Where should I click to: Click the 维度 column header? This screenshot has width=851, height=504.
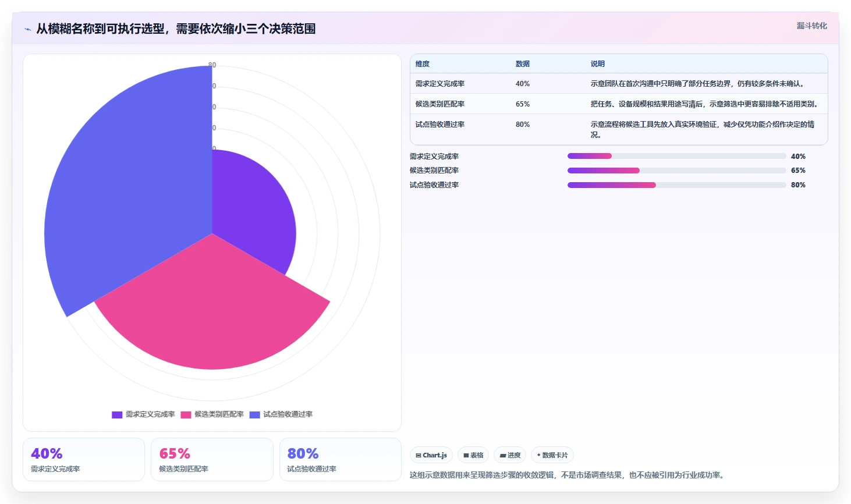tap(423, 64)
